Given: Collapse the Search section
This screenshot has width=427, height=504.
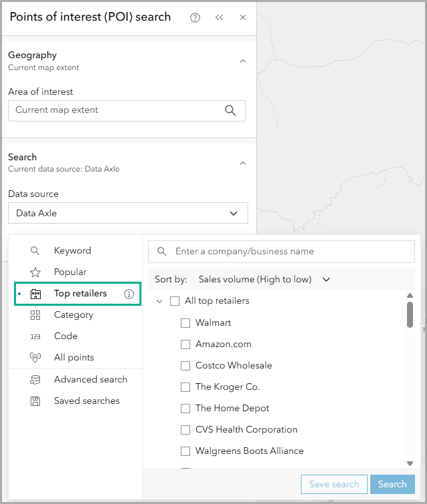Looking at the screenshot, I should [243, 164].
